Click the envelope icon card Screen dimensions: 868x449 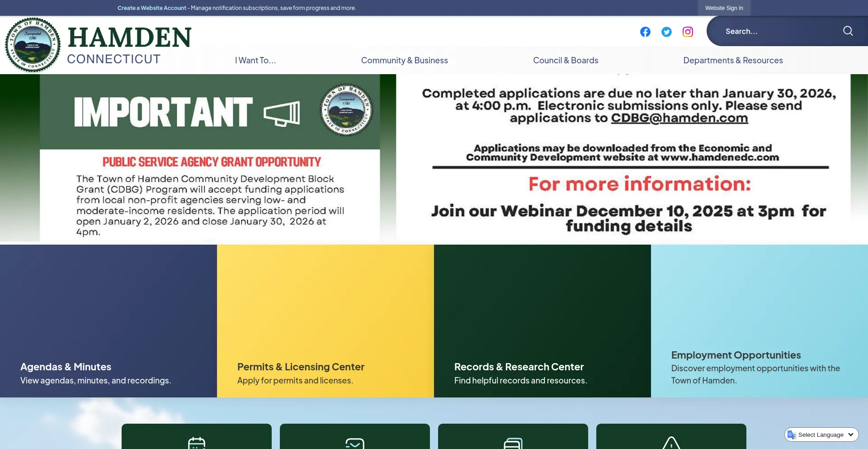[x=355, y=436]
